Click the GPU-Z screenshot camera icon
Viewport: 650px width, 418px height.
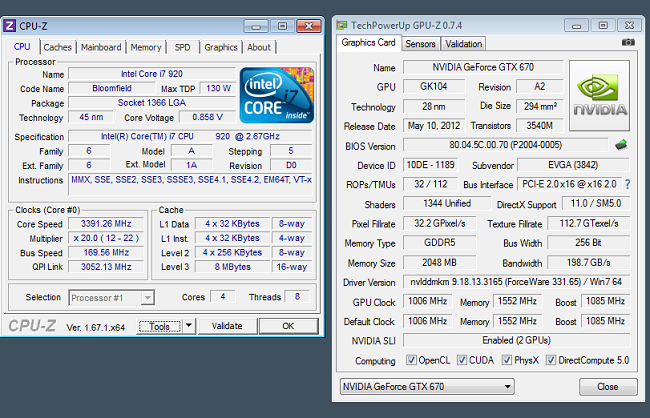628,42
